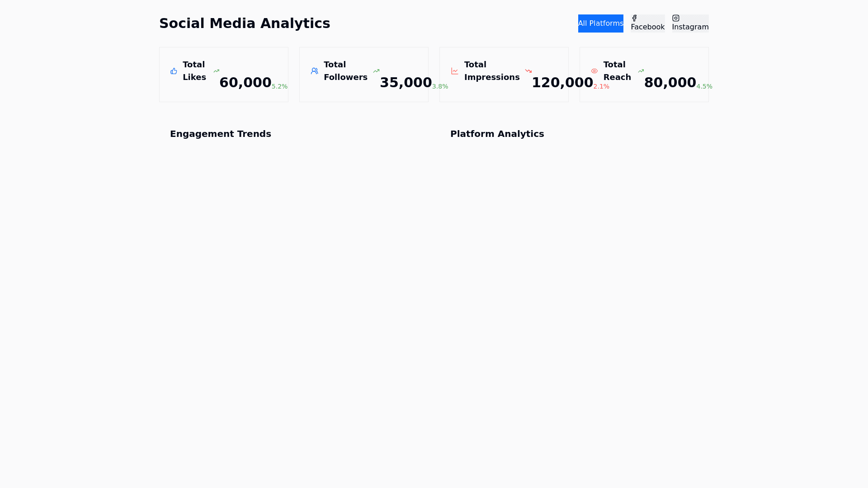Click the 35,000 followers value

coord(406,83)
